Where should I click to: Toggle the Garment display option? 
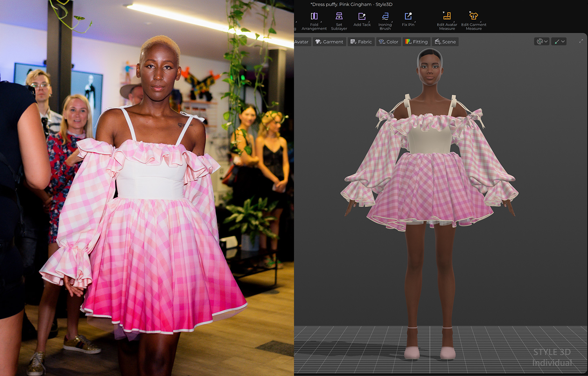click(x=329, y=42)
